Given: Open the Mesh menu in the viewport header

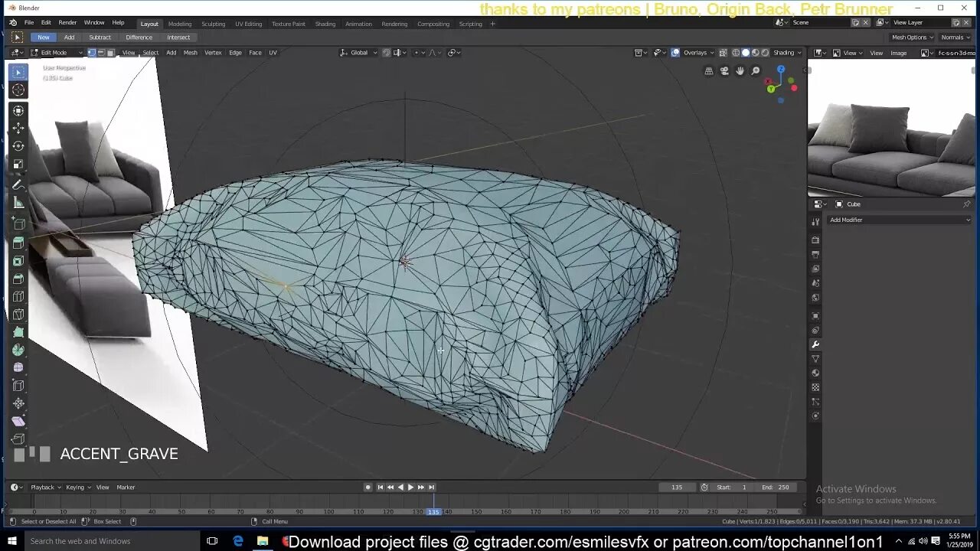Looking at the screenshot, I should tap(190, 52).
